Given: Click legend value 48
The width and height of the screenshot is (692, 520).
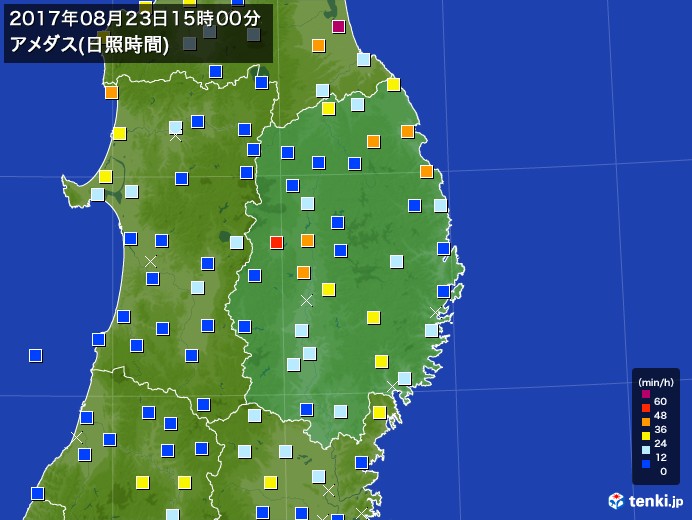Looking at the screenshot, I should [660, 415].
